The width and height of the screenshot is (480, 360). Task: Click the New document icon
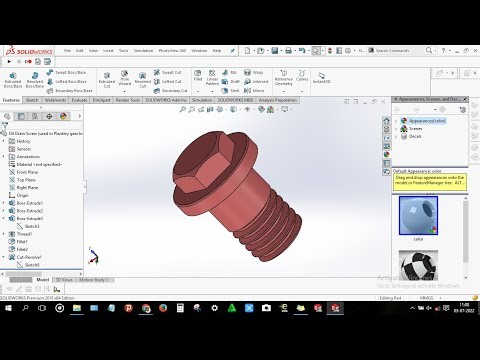[x=247, y=51]
